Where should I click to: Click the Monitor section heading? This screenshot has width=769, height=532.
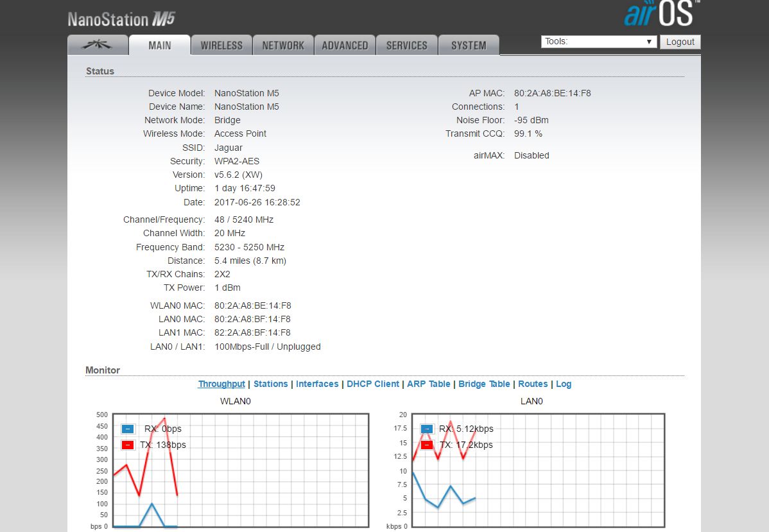point(103,370)
